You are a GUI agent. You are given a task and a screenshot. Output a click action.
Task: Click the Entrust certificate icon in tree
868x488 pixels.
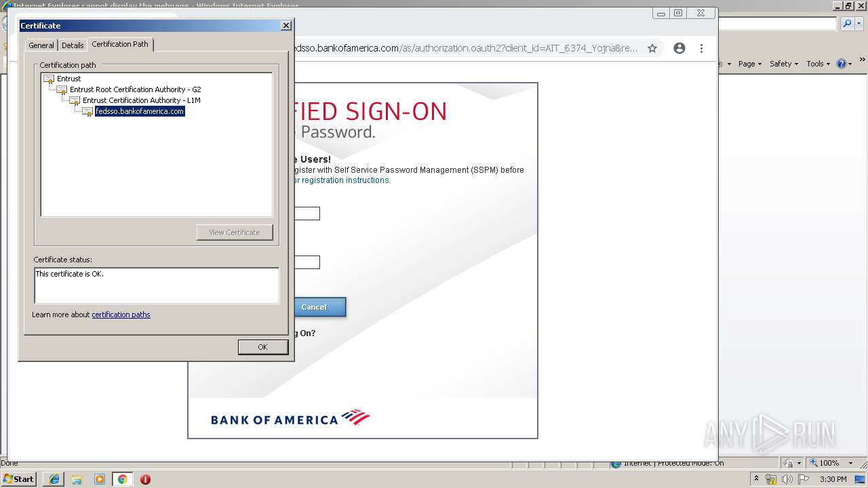click(49, 79)
